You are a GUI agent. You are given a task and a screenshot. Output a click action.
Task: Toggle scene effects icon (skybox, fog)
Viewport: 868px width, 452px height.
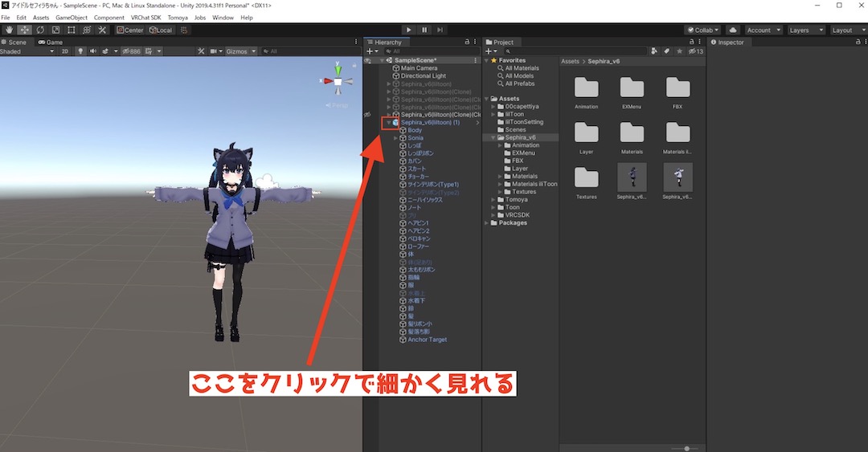[x=105, y=51]
